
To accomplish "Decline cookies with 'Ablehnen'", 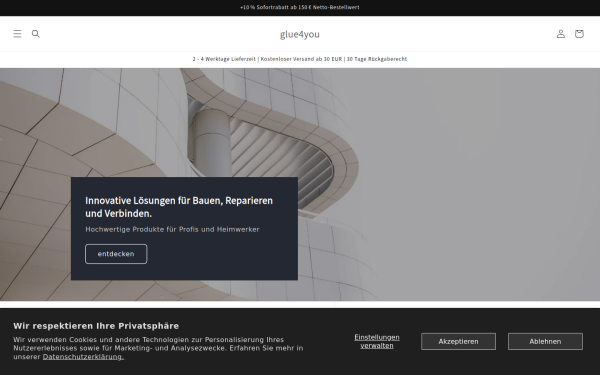I will 545,341.
